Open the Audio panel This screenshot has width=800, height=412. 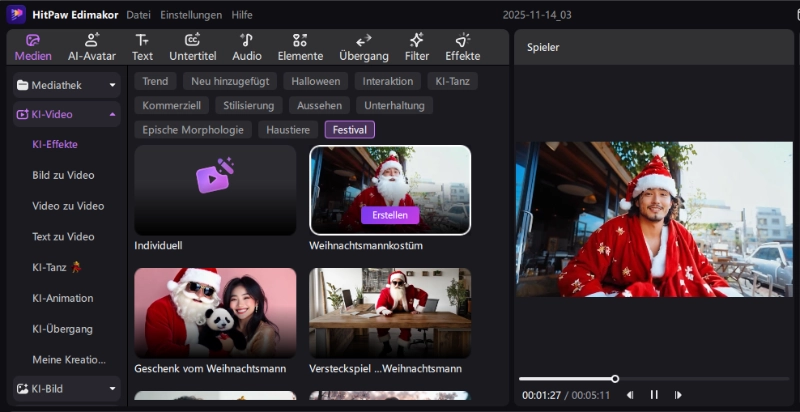247,47
